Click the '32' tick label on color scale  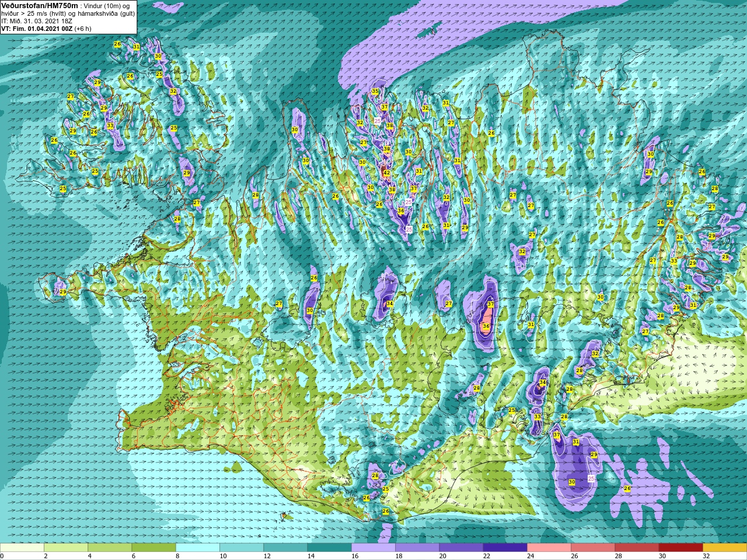706,556
